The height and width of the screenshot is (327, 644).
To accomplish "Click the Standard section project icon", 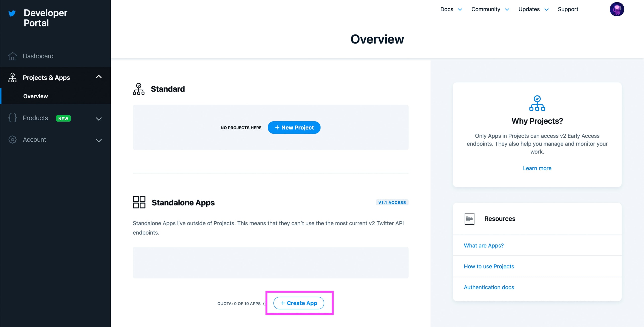I will point(139,89).
